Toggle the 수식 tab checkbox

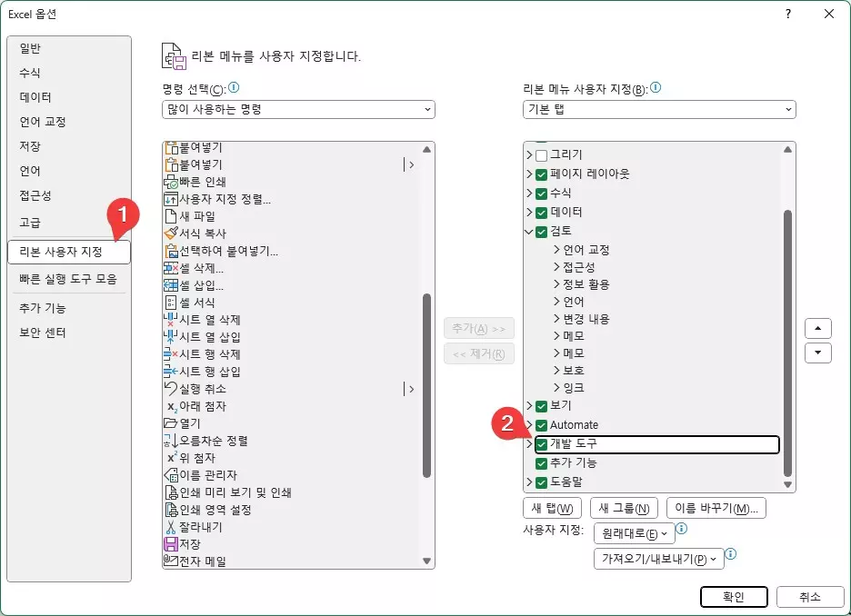coord(541,194)
